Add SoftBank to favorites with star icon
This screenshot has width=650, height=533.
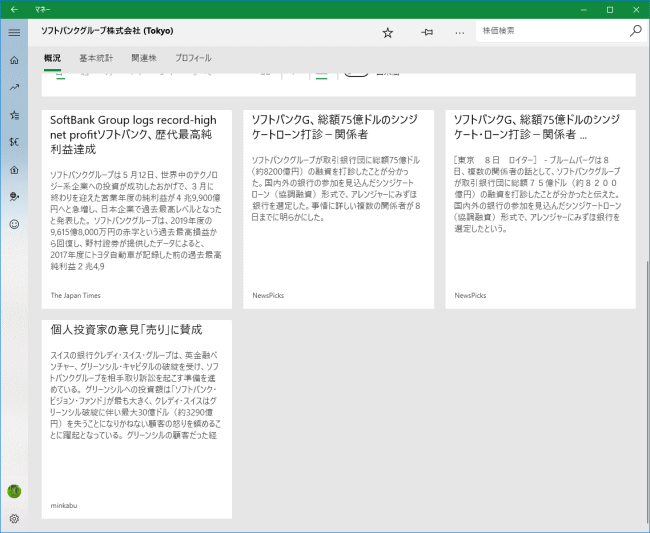click(x=388, y=32)
